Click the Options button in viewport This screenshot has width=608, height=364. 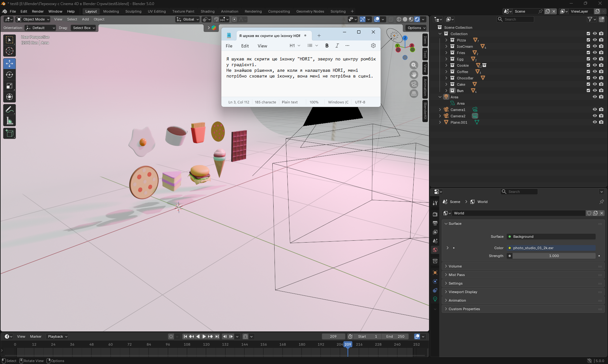pos(416,28)
